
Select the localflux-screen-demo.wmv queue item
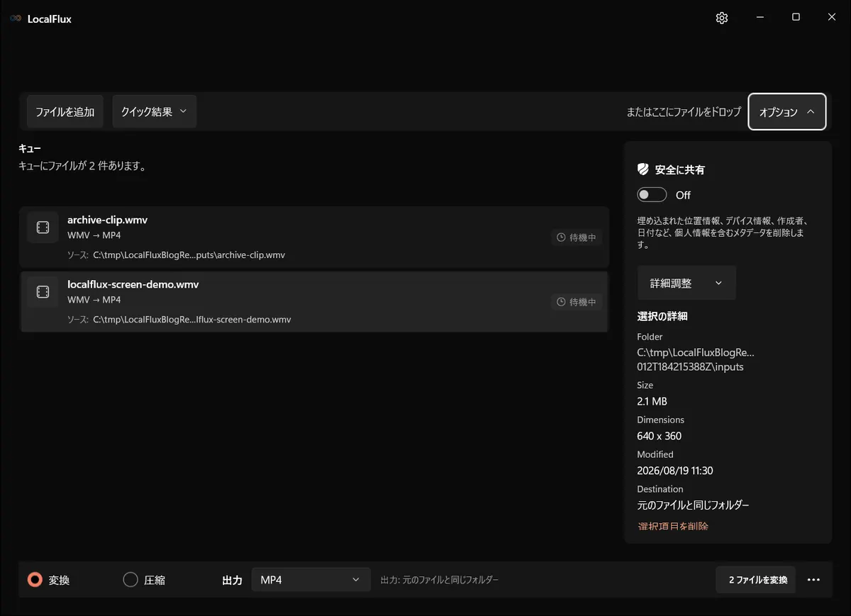click(314, 302)
